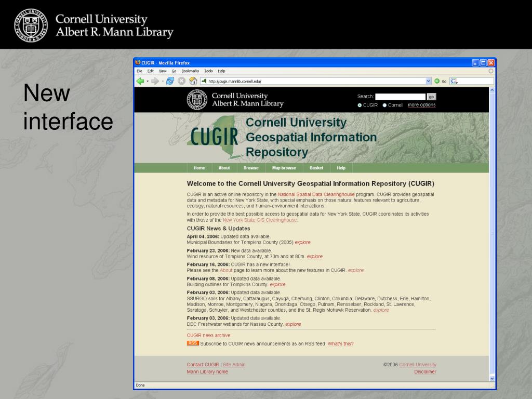Click the green Go arrow icon
The width and height of the screenshot is (532, 399).
click(437, 81)
